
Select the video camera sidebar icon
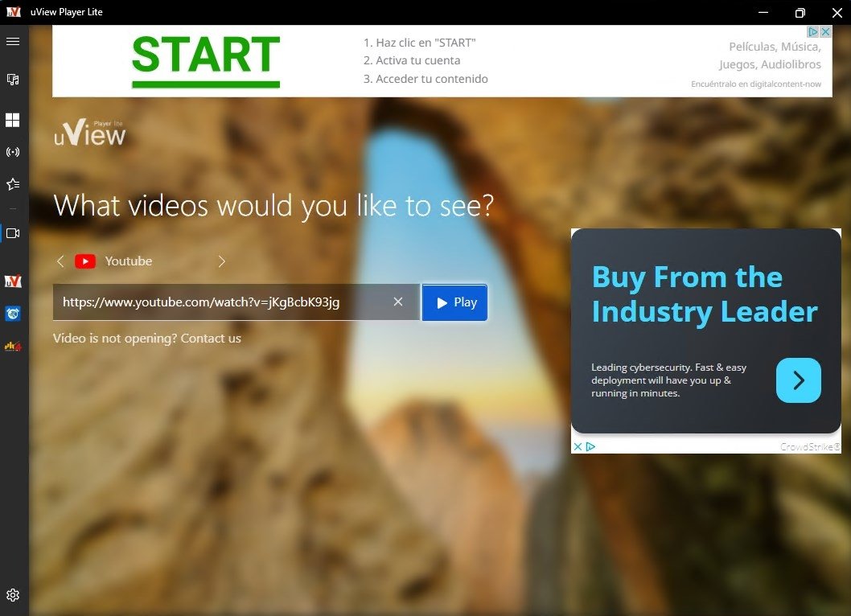(13, 233)
